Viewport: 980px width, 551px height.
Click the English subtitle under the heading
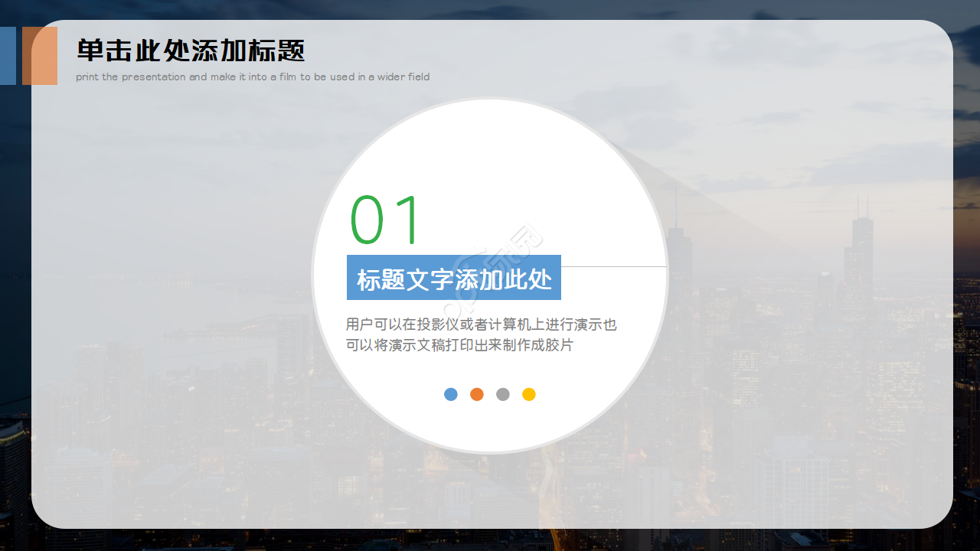click(x=253, y=77)
